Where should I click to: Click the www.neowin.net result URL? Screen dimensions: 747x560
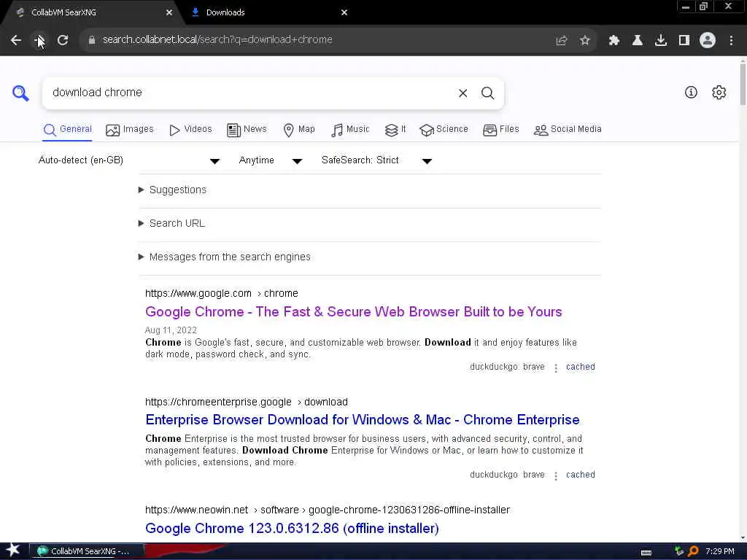[x=328, y=510]
